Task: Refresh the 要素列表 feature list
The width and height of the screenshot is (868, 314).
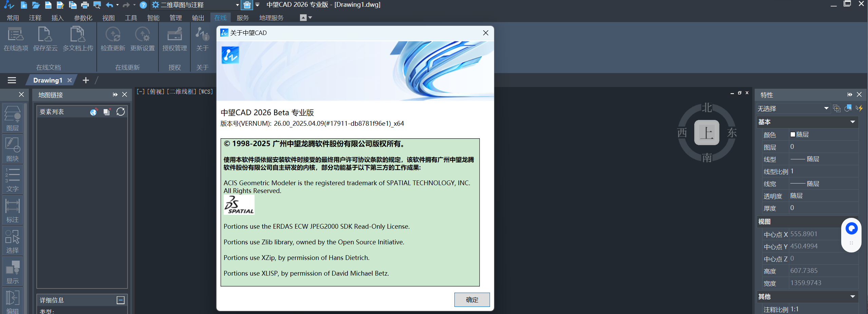Action: (x=120, y=112)
